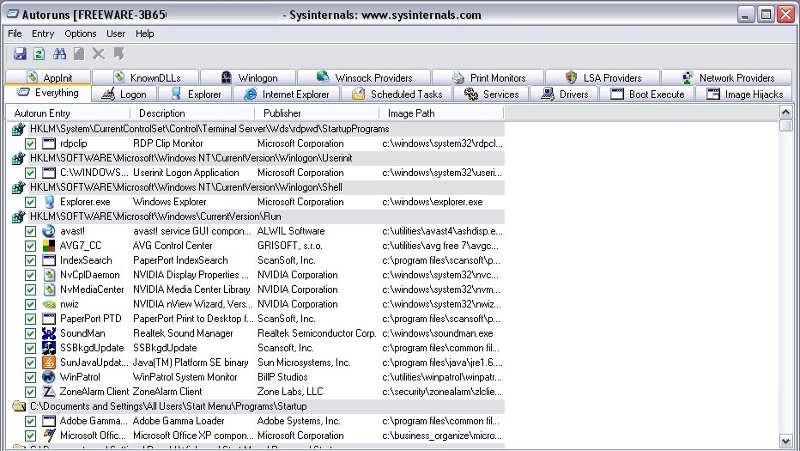The image size is (800, 451).
Task: Uncheck the WinPatrol entry
Action: pos(31,377)
